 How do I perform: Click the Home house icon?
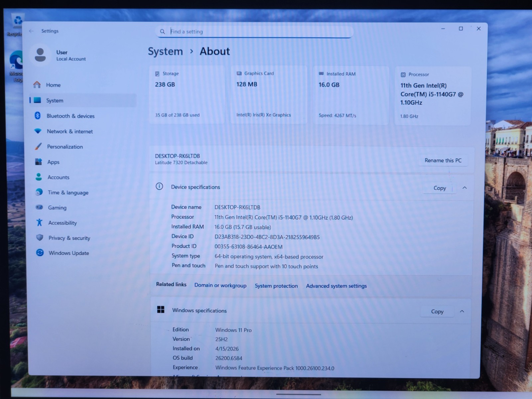(37, 85)
